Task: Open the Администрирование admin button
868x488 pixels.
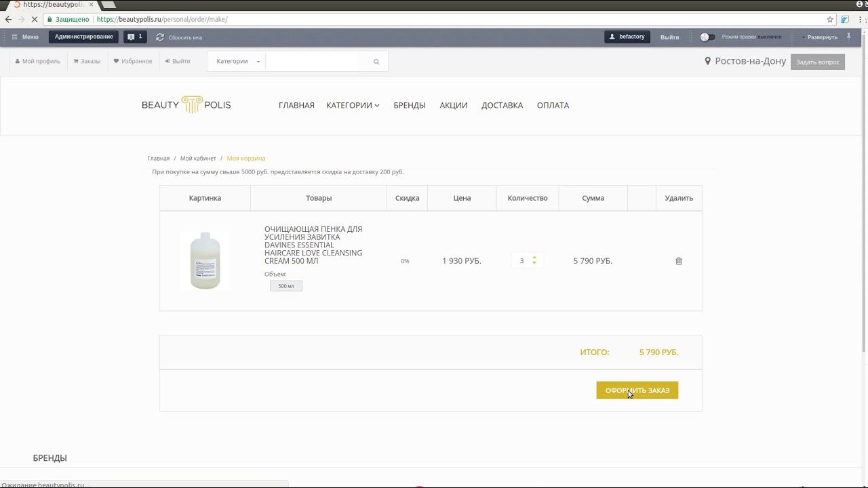Action: (84, 37)
